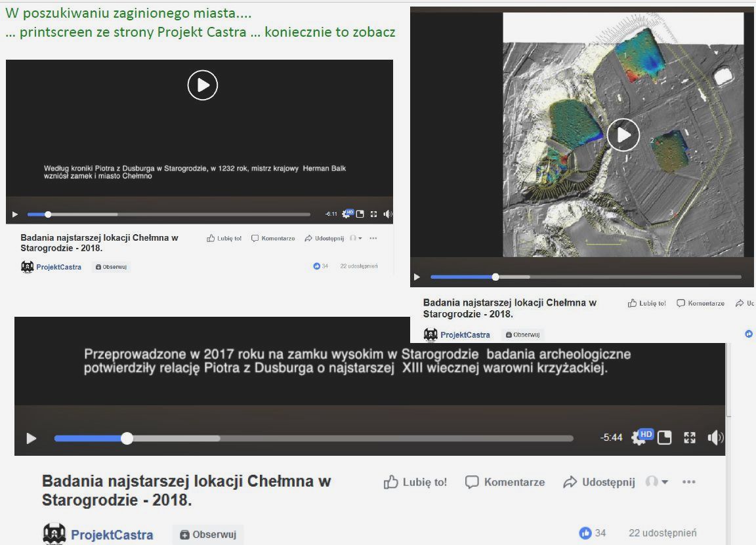756x545 pixels.
Task: Click play icon beside the -5:44 progress bar
Action: [31, 438]
